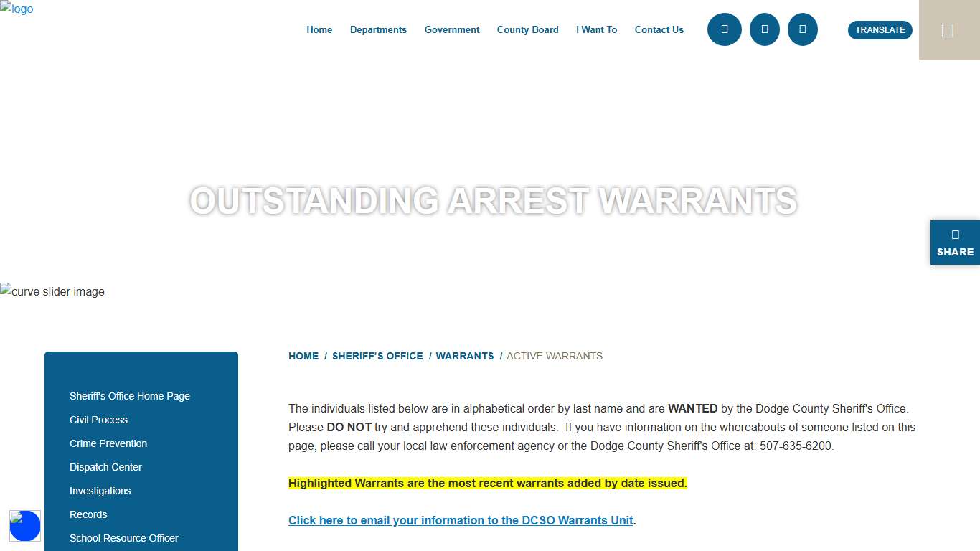Follow the Sheriff's Office breadcrumb link
The width and height of the screenshot is (980, 551).
coord(377,356)
